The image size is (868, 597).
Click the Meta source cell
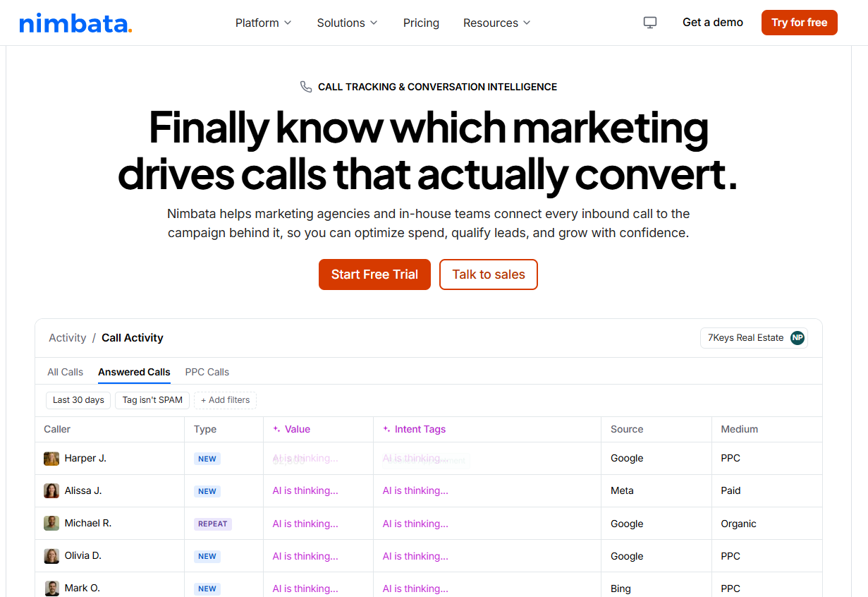pyautogui.click(x=622, y=490)
